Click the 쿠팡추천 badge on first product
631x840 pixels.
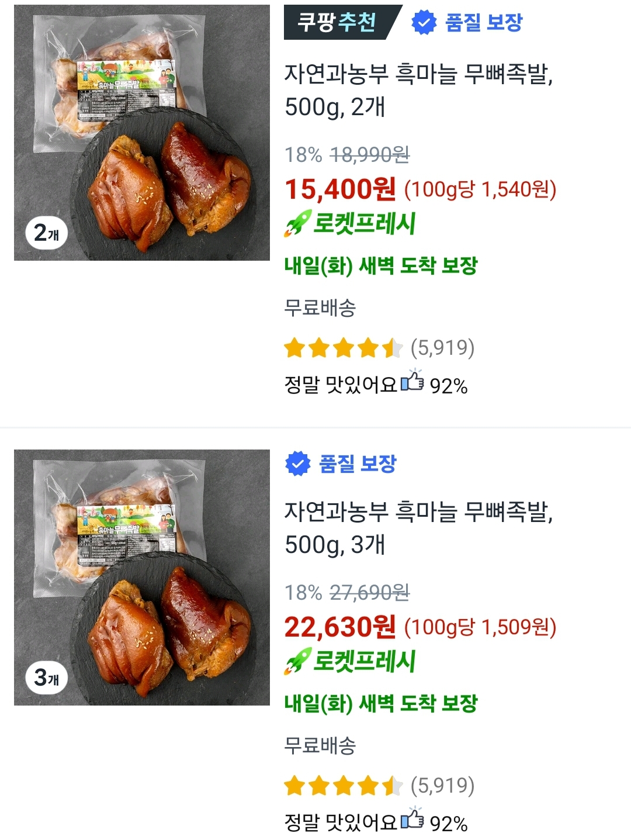(x=338, y=23)
